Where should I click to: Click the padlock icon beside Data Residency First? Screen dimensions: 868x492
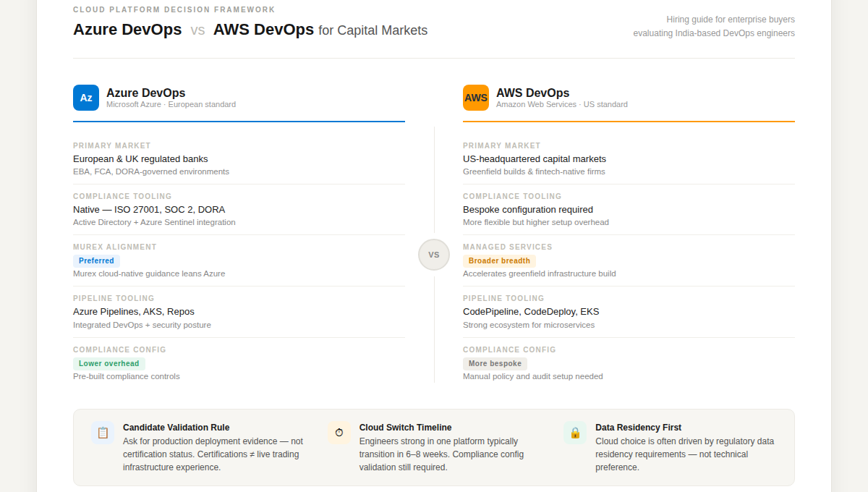point(575,433)
